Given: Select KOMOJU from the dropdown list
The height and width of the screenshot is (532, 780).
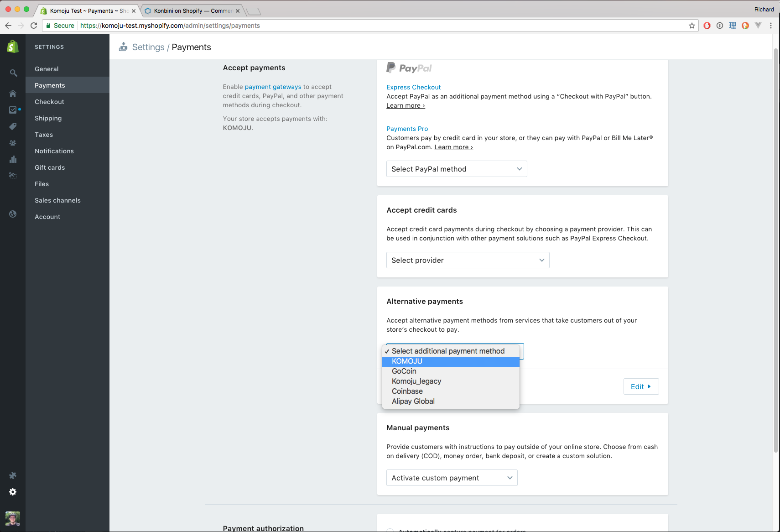Looking at the screenshot, I should [x=451, y=361].
